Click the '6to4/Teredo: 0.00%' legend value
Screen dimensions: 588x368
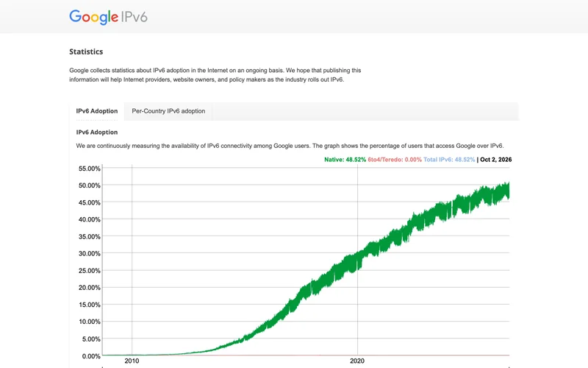pyautogui.click(x=395, y=160)
